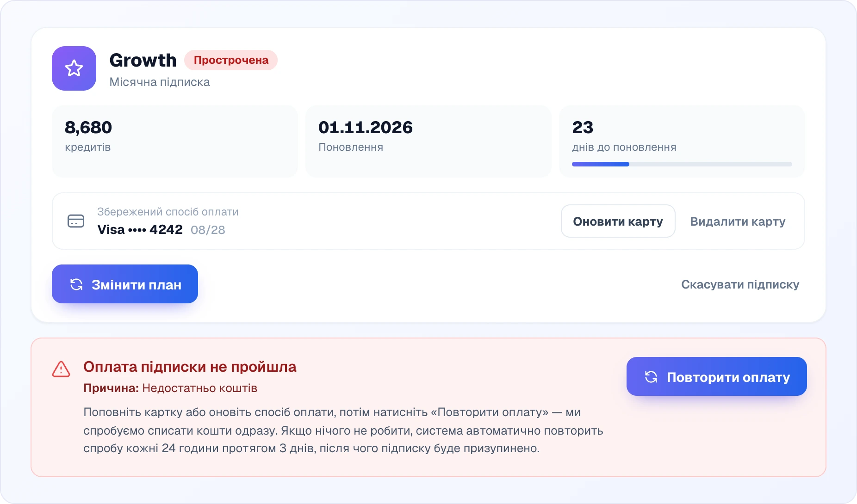
Task: Click «днів до поновлення» label
Action: click(624, 147)
